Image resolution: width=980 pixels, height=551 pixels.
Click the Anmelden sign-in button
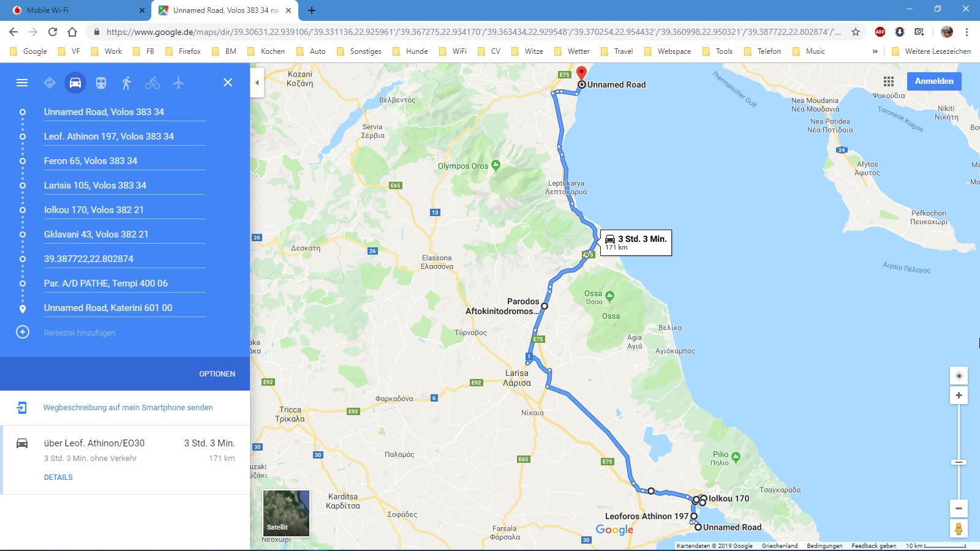(934, 81)
